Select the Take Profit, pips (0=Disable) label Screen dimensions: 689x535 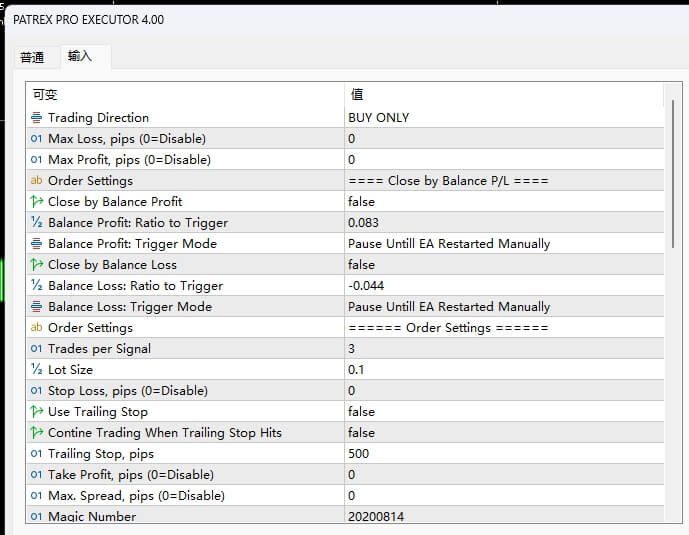click(x=131, y=475)
